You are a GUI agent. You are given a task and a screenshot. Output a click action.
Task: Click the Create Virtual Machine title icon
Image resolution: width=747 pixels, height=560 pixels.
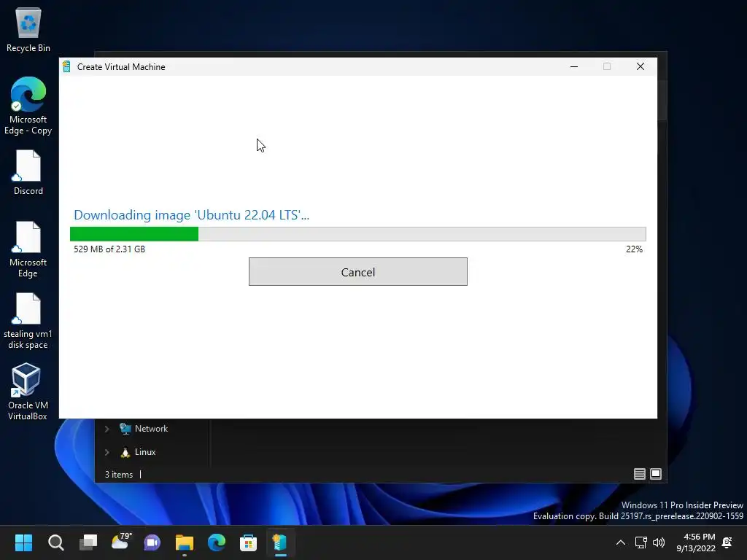(66, 66)
